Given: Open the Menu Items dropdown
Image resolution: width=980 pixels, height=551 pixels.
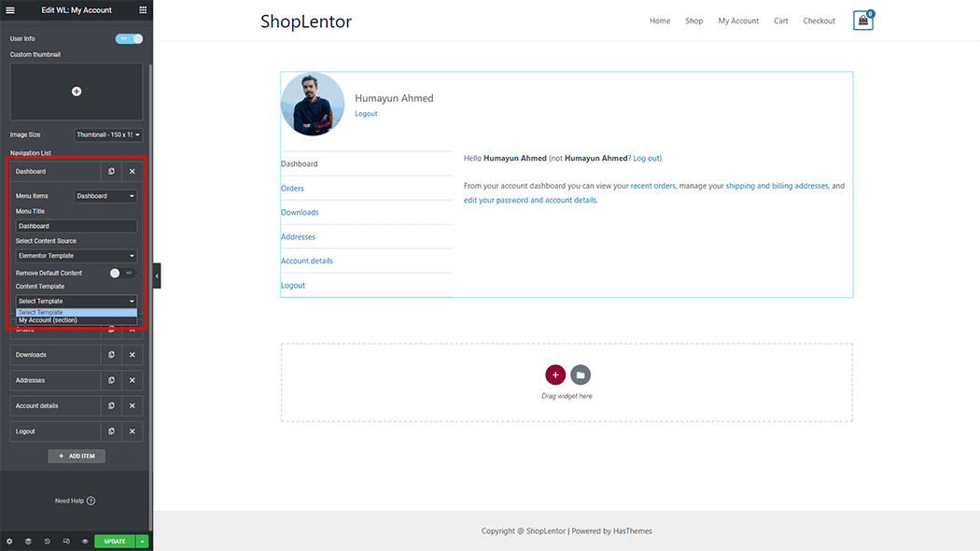Looking at the screenshot, I should (105, 196).
